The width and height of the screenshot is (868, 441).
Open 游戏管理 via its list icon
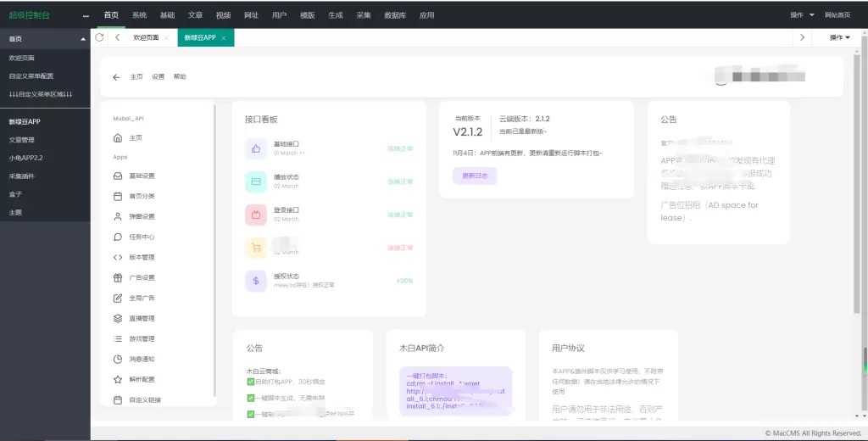(117, 338)
